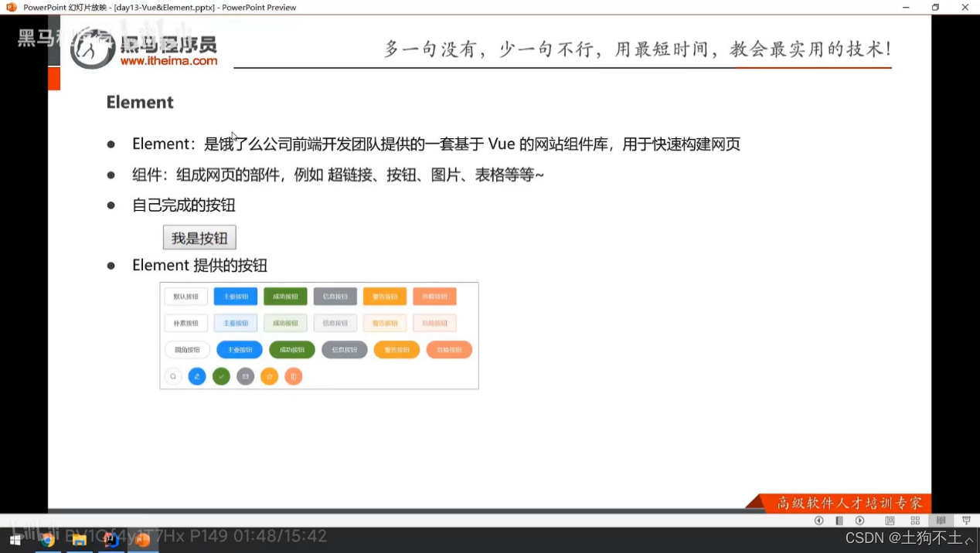Click the 我是按钮 button
The width and height of the screenshot is (980, 553).
coord(199,237)
